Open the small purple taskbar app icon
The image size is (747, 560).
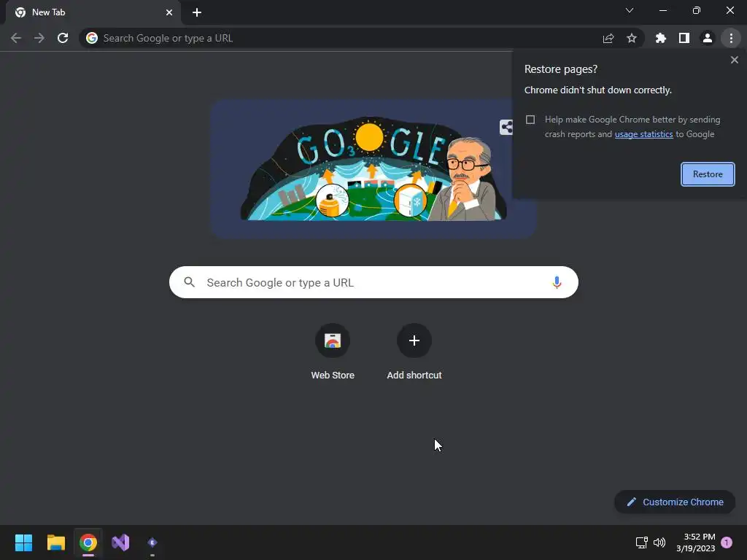[x=152, y=542]
